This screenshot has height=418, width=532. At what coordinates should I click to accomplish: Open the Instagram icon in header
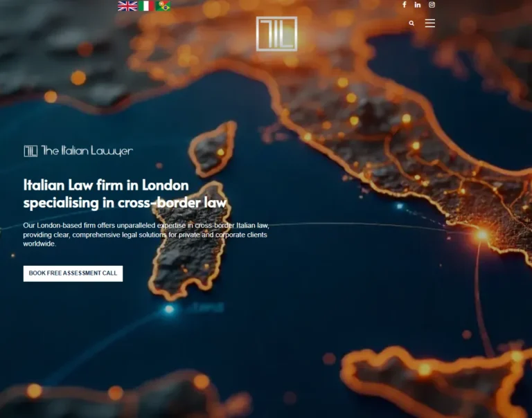[432, 5]
